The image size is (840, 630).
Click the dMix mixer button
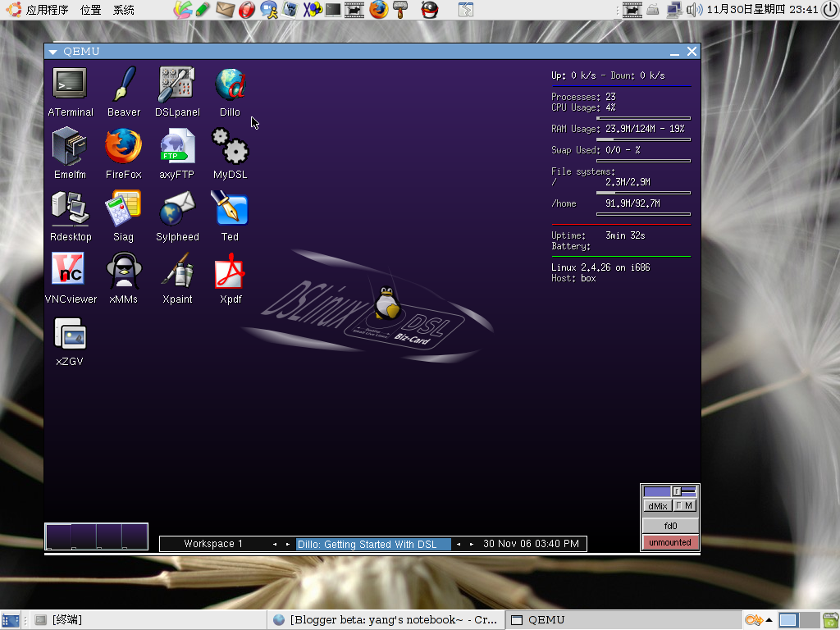pos(657,506)
